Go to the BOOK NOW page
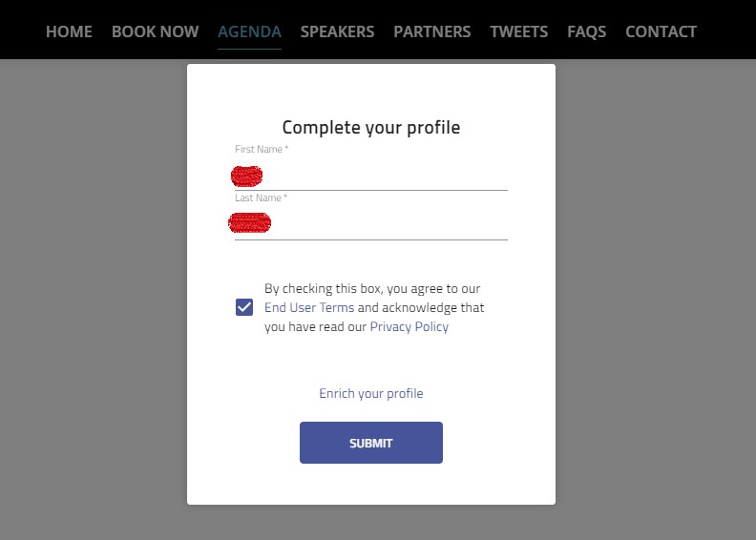Screen dimensions: 756x540 (155, 31)
